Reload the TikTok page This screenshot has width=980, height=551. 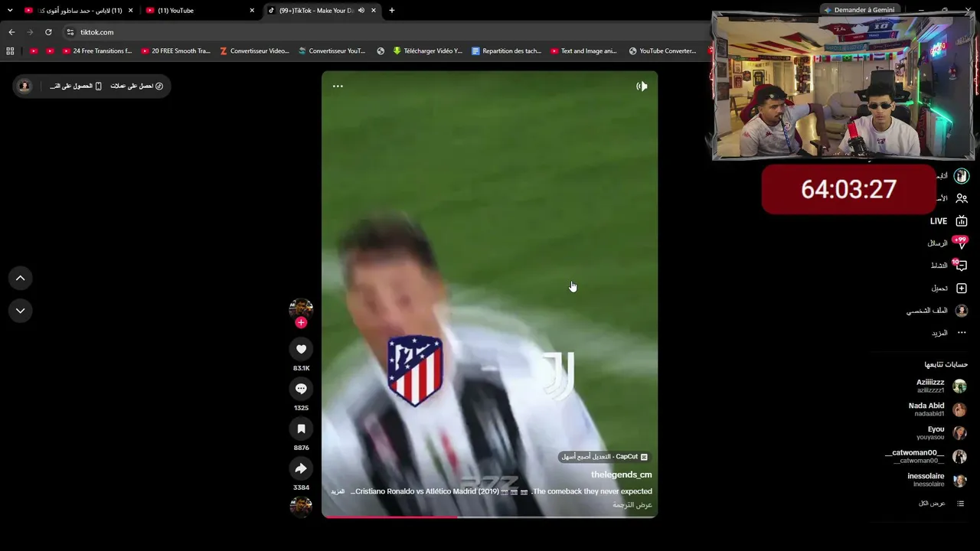click(48, 32)
